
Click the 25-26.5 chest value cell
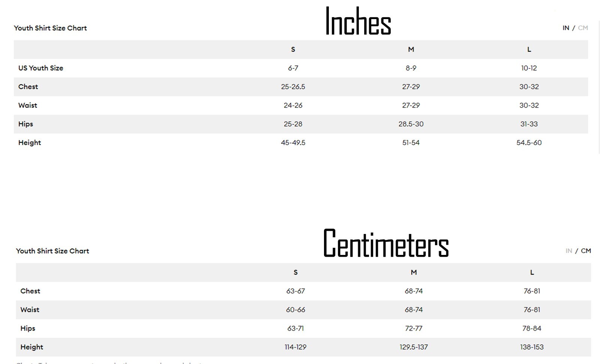point(293,87)
